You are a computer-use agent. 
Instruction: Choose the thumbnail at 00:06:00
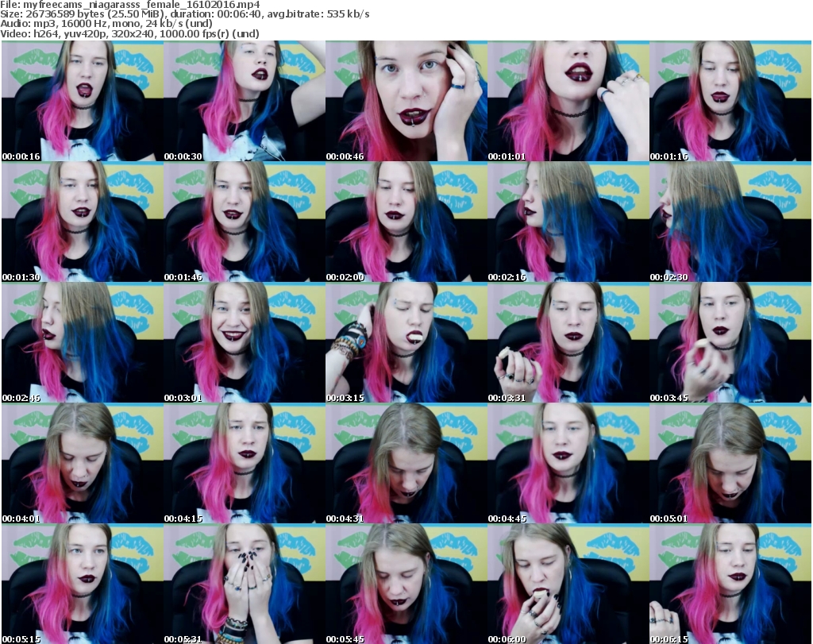[568, 584]
